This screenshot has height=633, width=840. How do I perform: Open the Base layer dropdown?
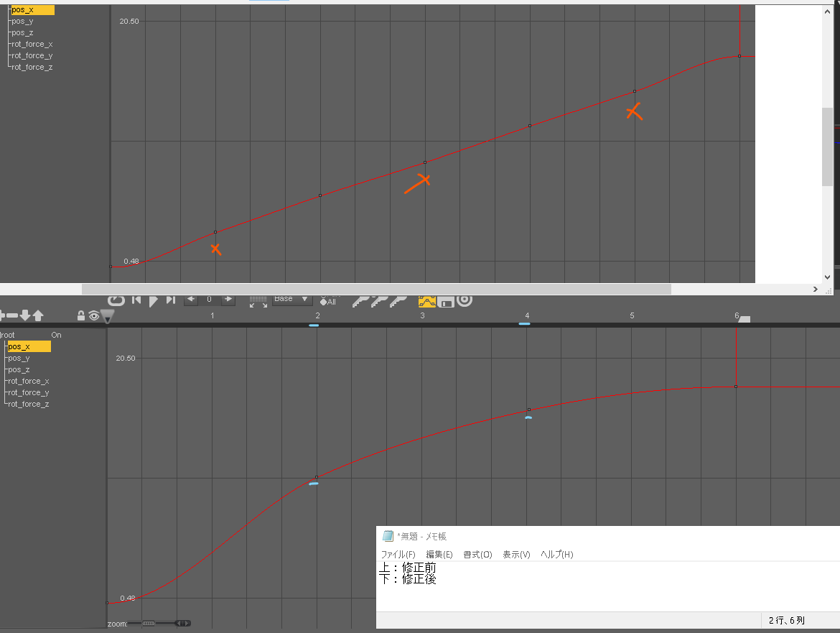coord(292,299)
